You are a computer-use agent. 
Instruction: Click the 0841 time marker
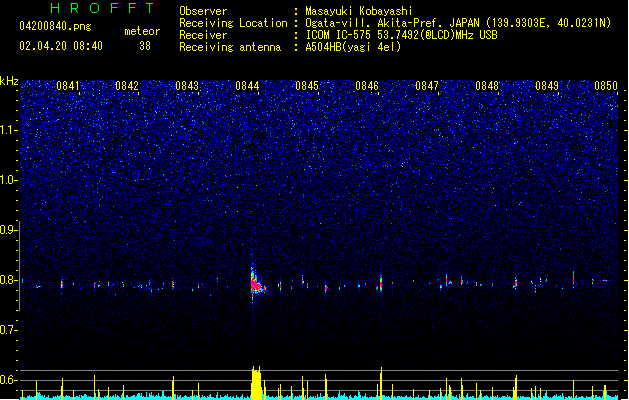67,86
